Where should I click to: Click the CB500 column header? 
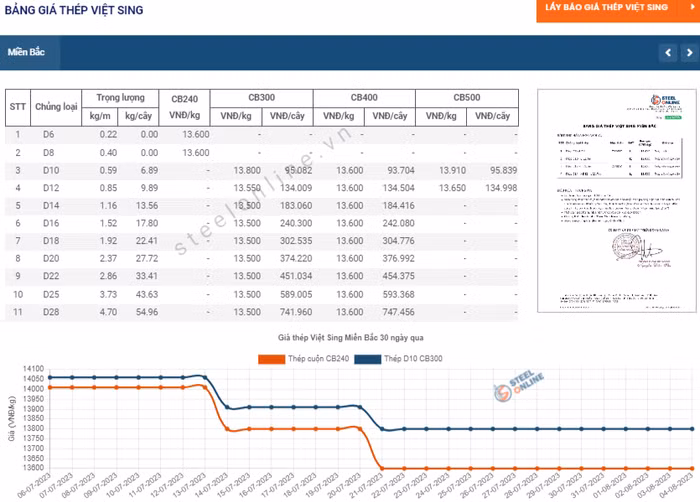click(466, 98)
